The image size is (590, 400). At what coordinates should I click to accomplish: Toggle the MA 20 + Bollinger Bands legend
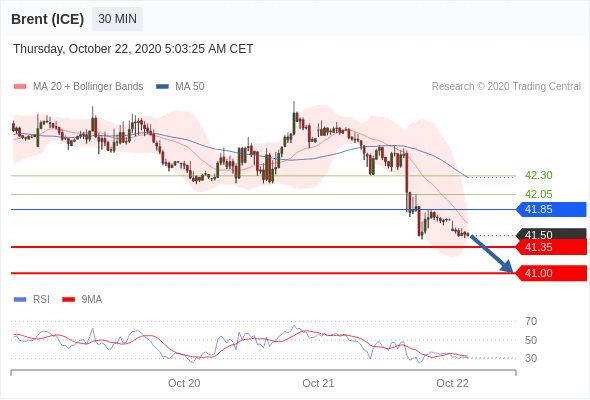point(78,87)
